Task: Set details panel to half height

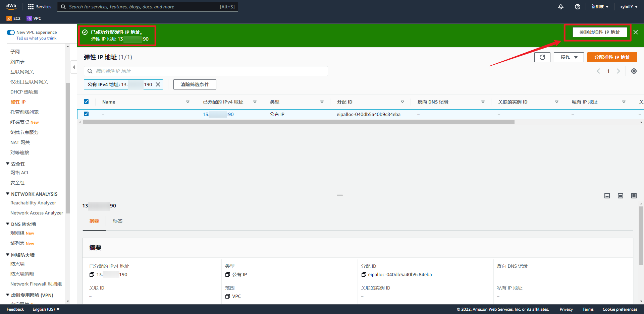Action: 621,196
